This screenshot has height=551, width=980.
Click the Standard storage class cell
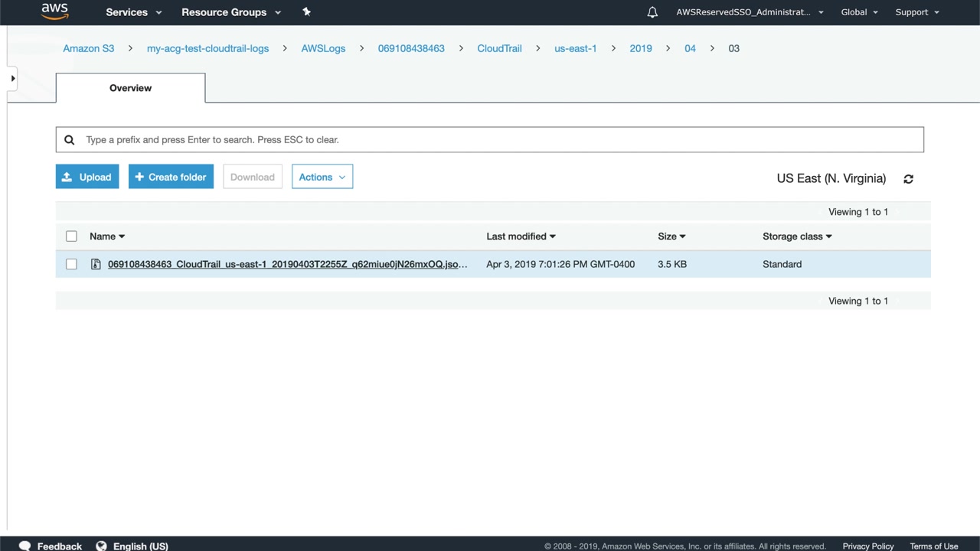[782, 264]
